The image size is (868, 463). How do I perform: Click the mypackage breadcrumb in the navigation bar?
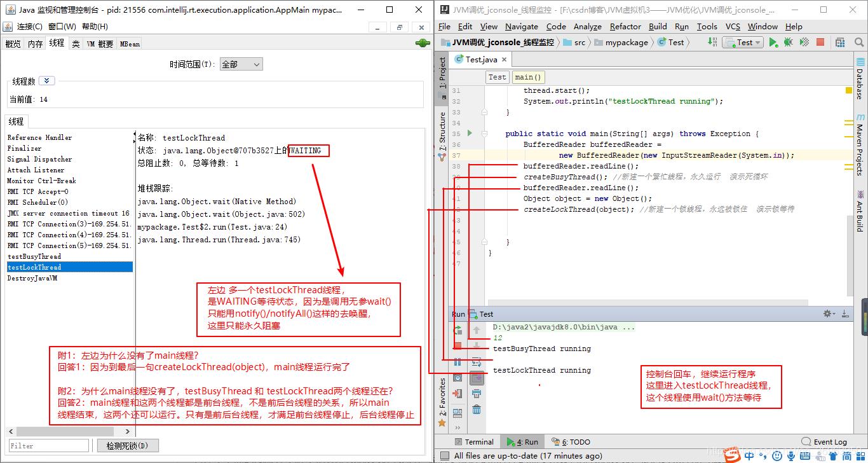(621, 43)
